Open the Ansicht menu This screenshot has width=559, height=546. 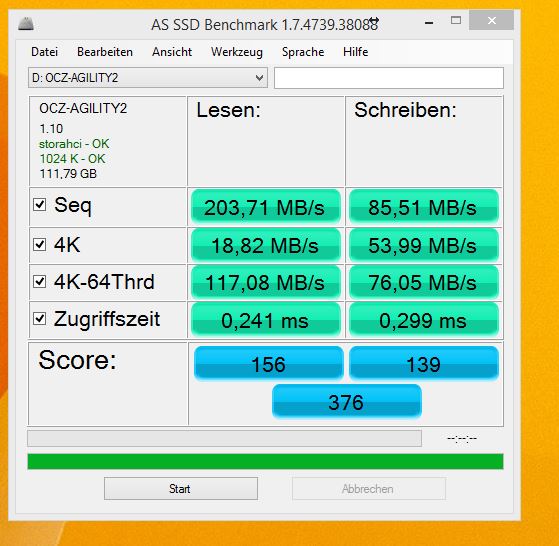tap(172, 52)
